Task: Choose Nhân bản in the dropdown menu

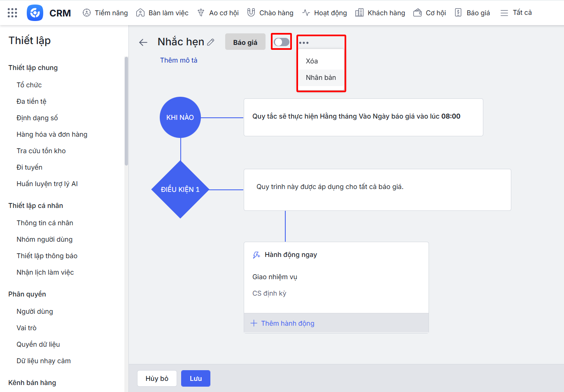Action: click(321, 77)
